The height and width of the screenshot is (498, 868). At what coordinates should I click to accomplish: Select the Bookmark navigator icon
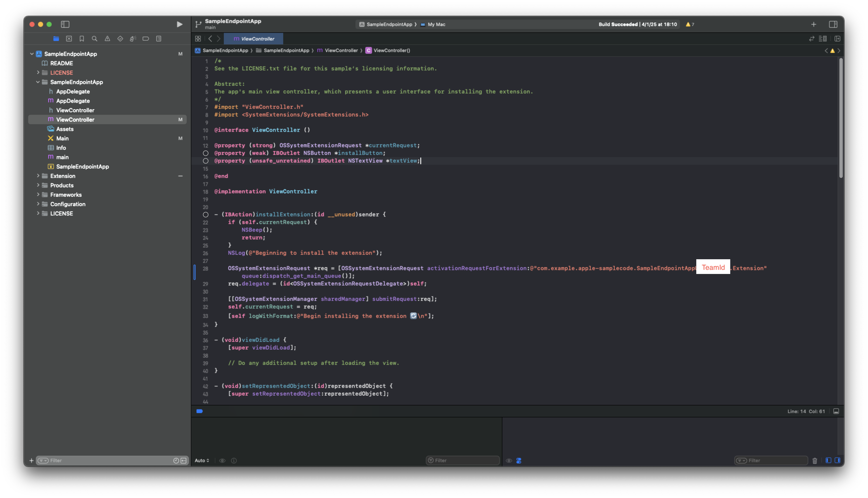(x=82, y=39)
